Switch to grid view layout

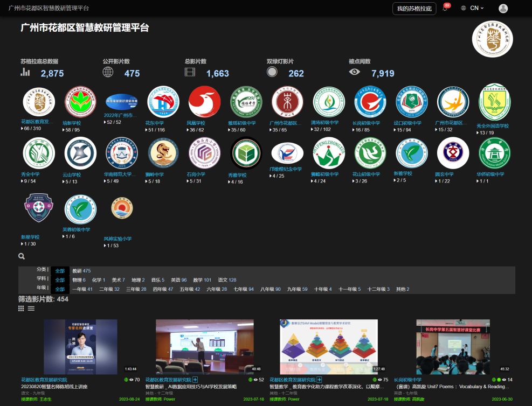22,309
